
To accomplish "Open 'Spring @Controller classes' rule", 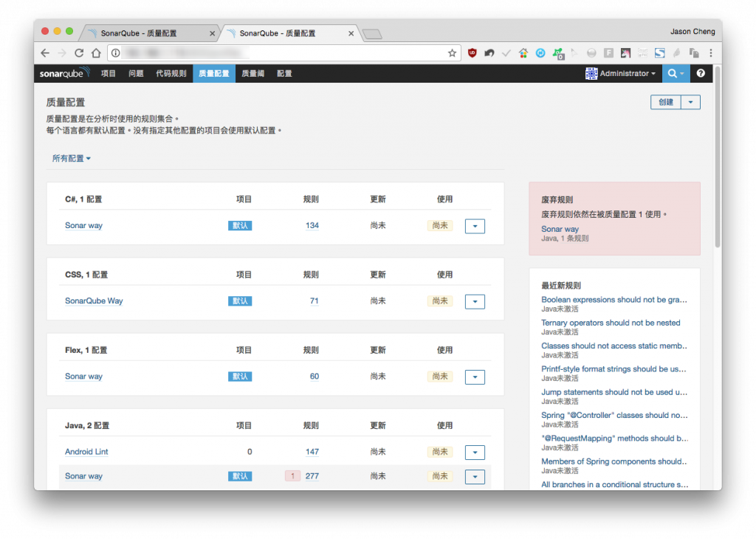I will click(x=614, y=415).
